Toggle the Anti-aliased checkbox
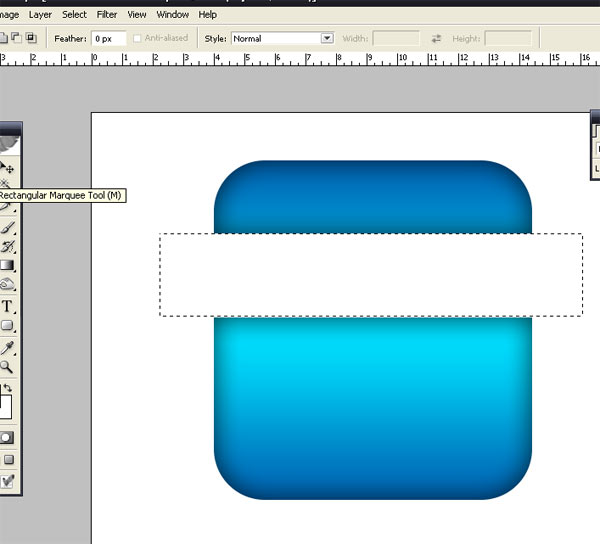The height and width of the screenshot is (544, 600). pos(137,38)
